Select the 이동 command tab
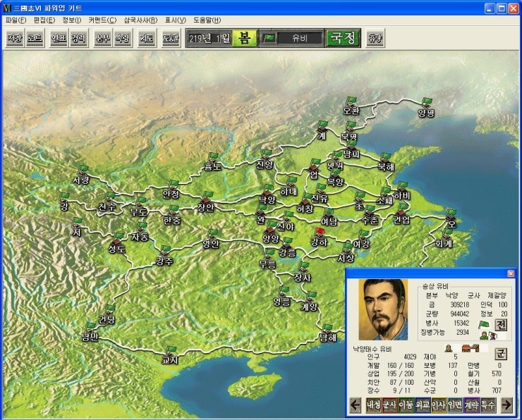The width and height of the screenshot is (522, 420). pos(406,405)
